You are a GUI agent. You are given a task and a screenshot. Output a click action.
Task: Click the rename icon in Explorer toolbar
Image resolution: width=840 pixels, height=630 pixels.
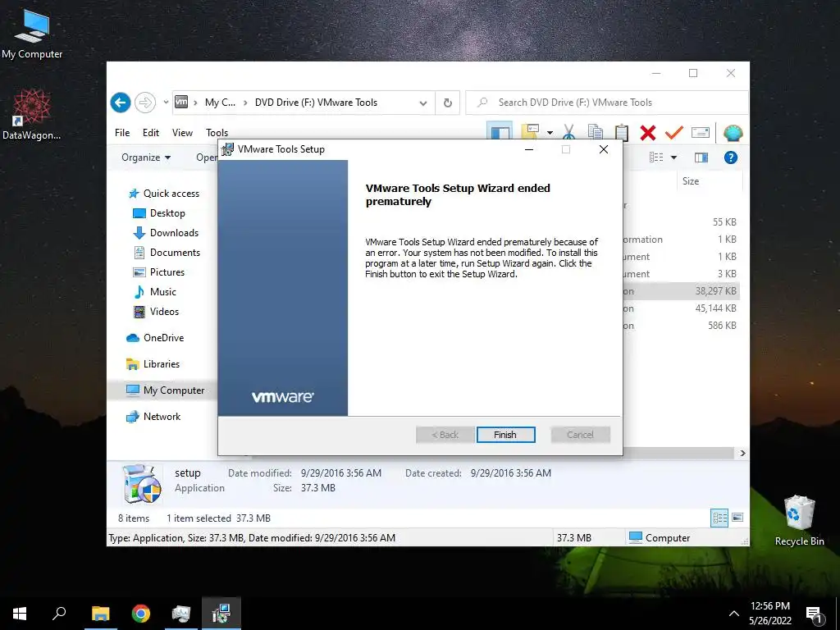tap(701, 132)
